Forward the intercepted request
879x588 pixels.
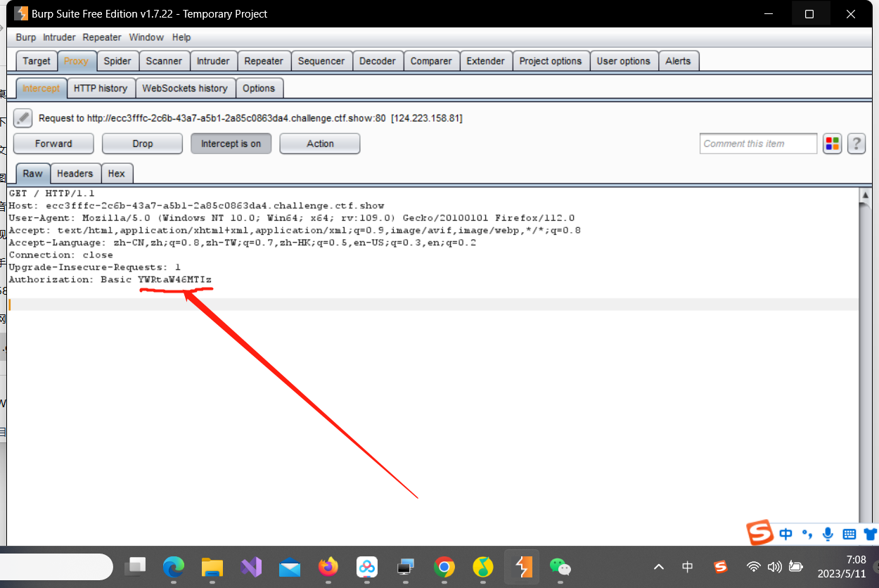[53, 143]
